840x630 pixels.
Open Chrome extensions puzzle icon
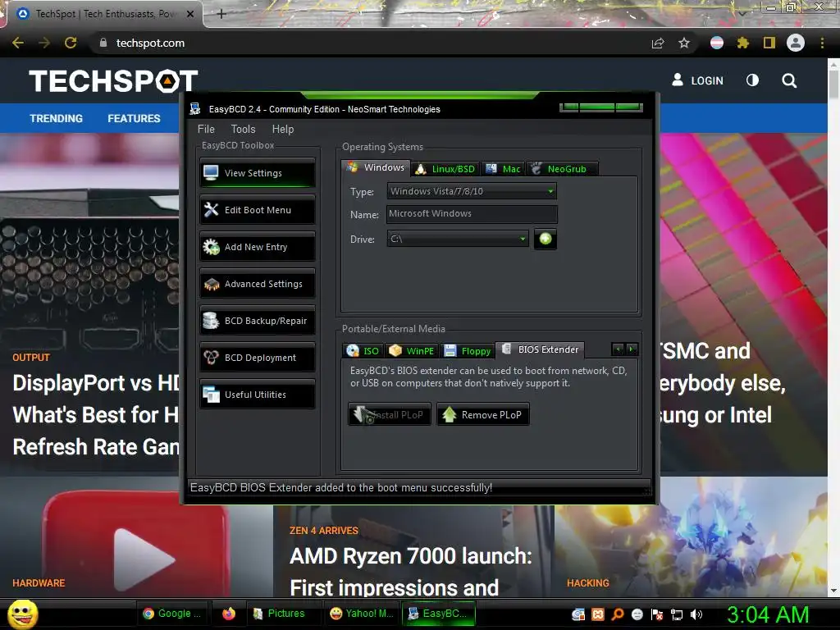pos(743,43)
